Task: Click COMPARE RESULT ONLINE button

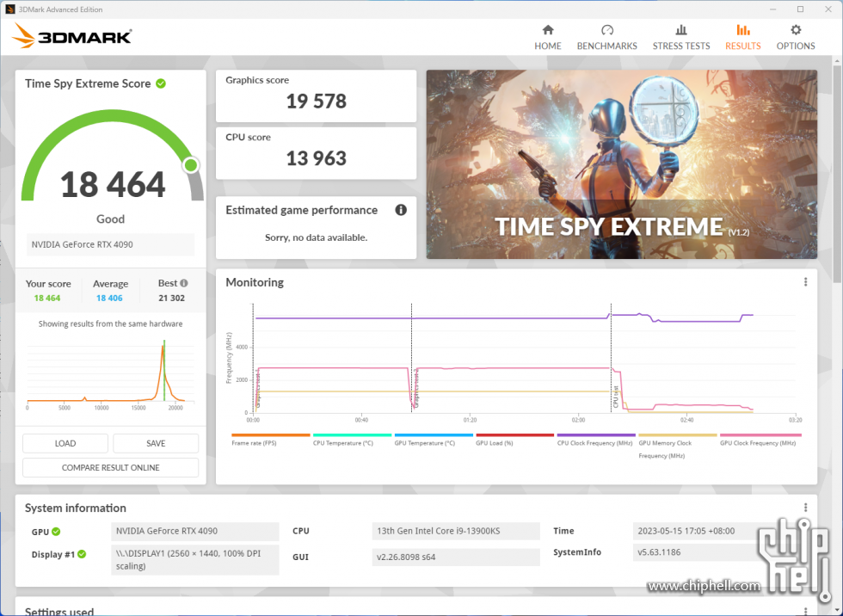Action: (x=110, y=468)
